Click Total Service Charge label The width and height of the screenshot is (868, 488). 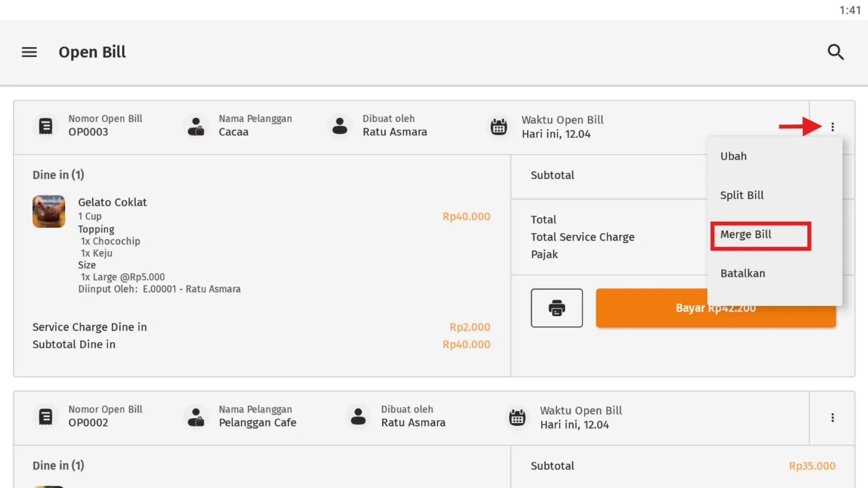[x=582, y=237]
